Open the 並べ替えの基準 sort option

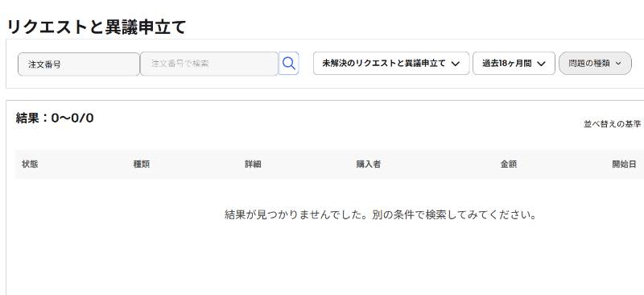(x=613, y=124)
